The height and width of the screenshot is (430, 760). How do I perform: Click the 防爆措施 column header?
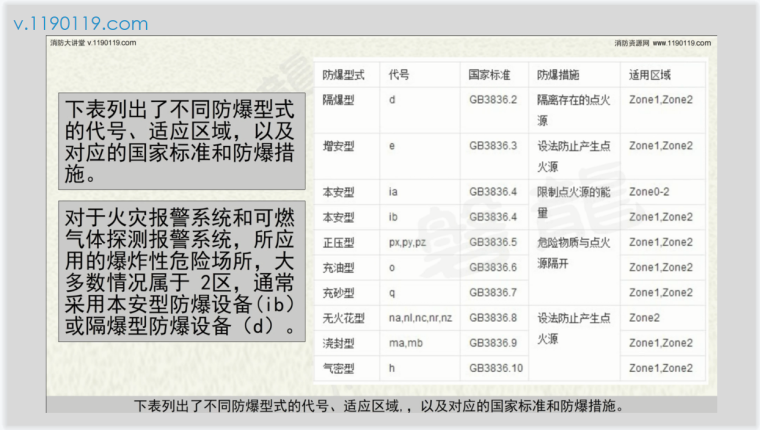pos(558,75)
